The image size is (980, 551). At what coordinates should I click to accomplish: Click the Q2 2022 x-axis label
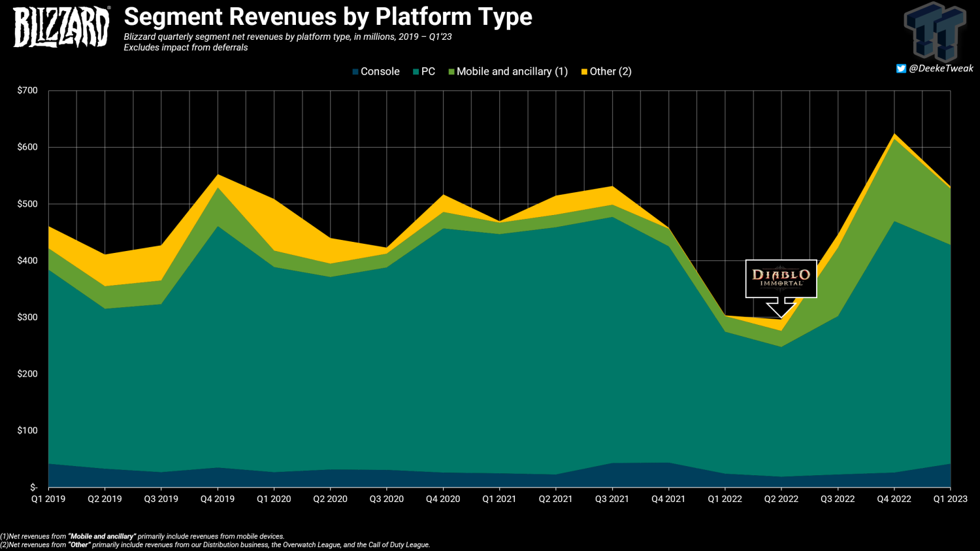781,499
